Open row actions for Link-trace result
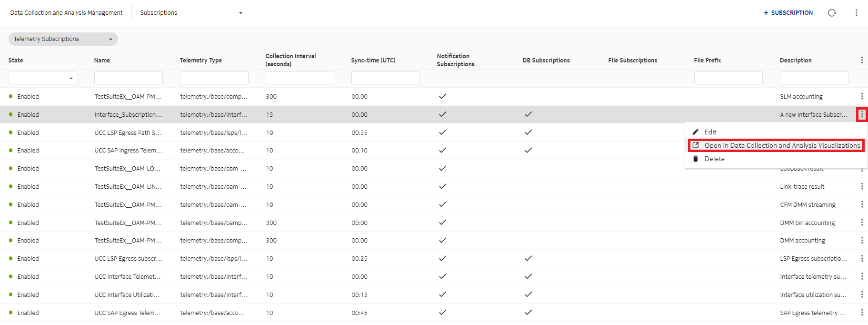 click(x=861, y=186)
